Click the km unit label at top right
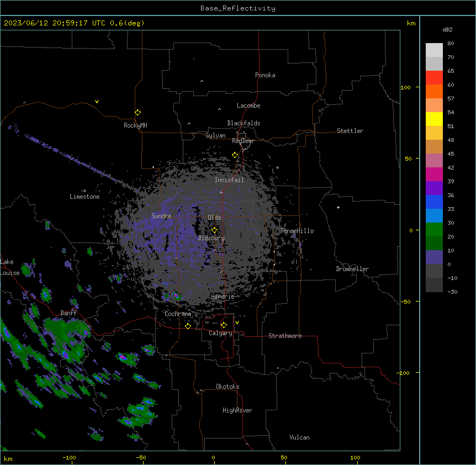This screenshot has width=476, height=465. pos(411,23)
